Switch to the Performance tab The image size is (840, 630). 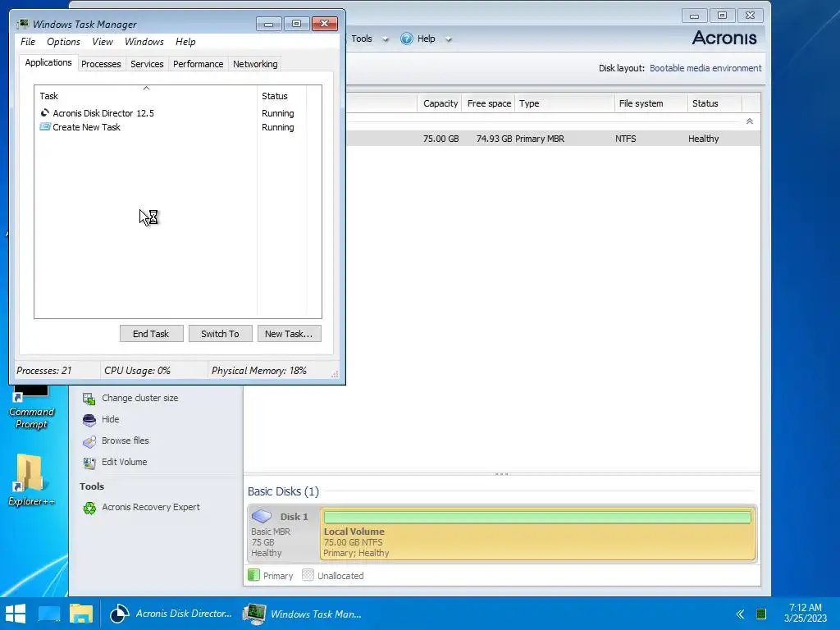pos(199,64)
